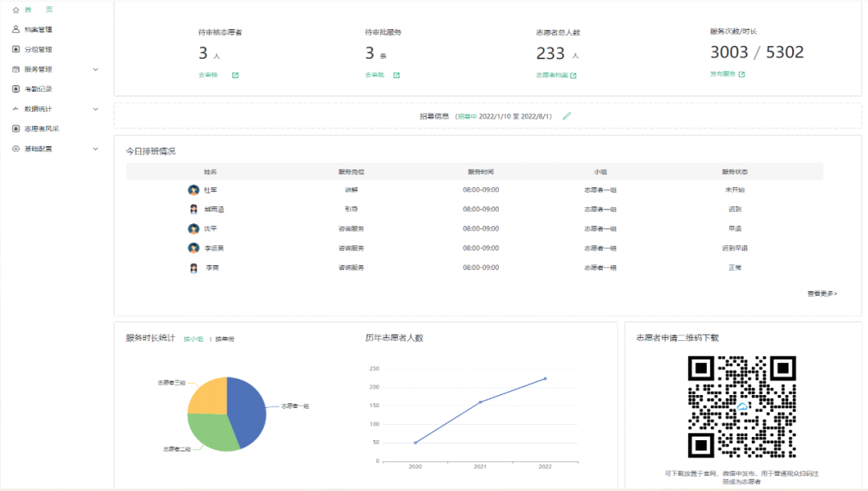
Task: Open 考勤记录 in the sidebar
Action: click(x=38, y=89)
